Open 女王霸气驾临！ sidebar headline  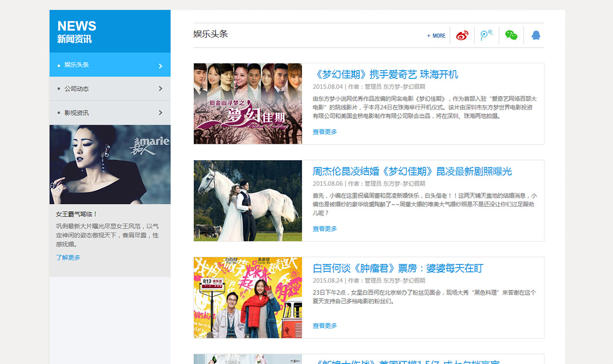pyautogui.click(x=77, y=214)
